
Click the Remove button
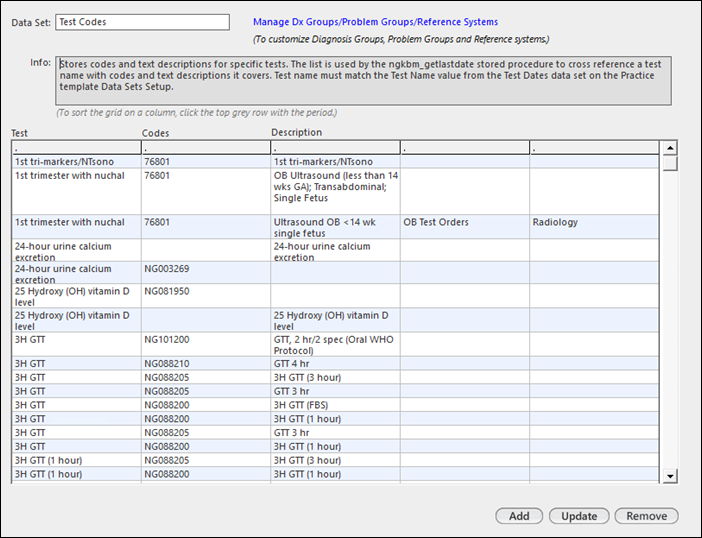tap(646, 516)
